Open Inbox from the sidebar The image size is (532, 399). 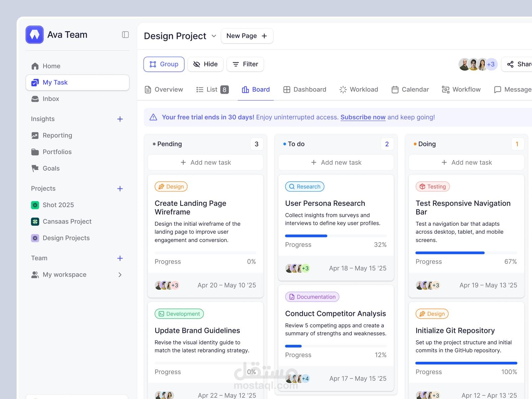(77, 99)
